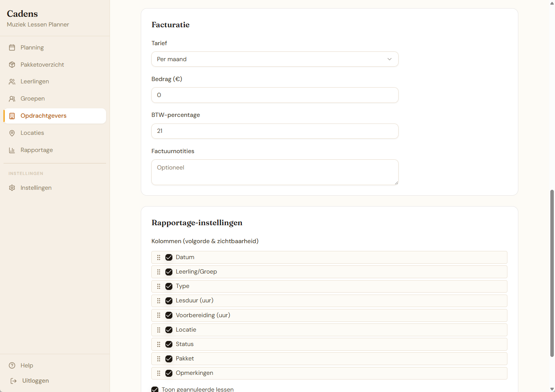Toggle the Opmerkingen column checkbox

coord(169,373)
